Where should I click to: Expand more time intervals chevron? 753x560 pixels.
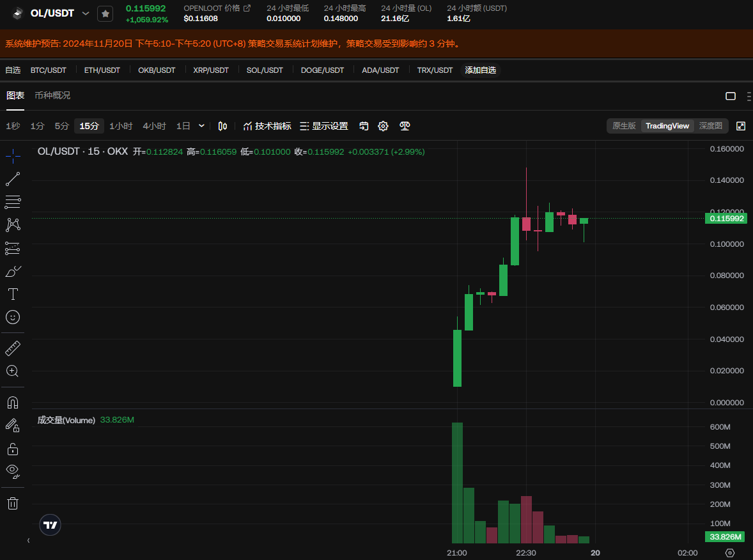click(202, 126)
